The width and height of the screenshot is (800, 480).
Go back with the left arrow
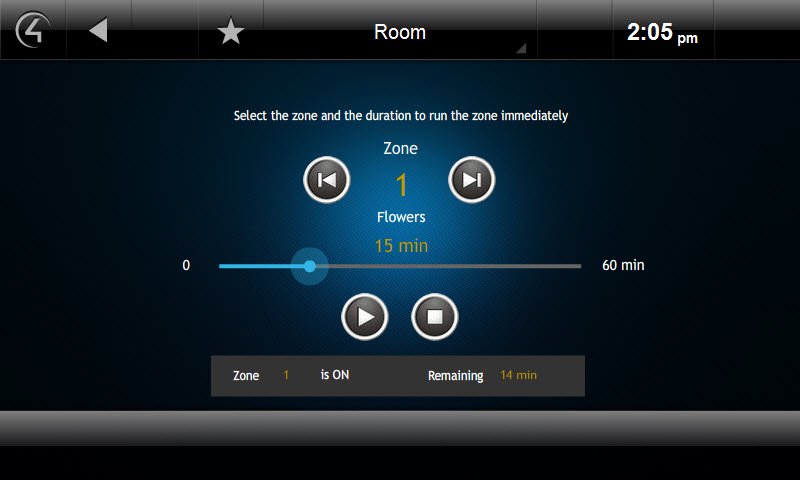coord(98,30)
